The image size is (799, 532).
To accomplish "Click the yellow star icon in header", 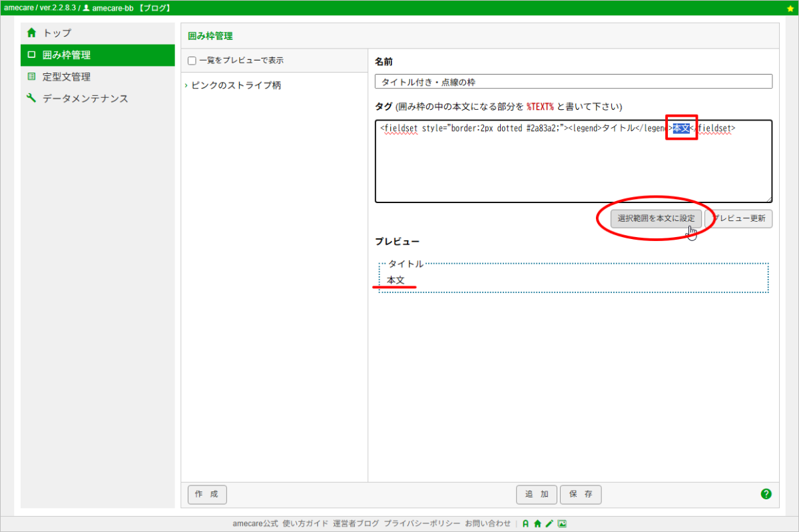I will point(790,8).
